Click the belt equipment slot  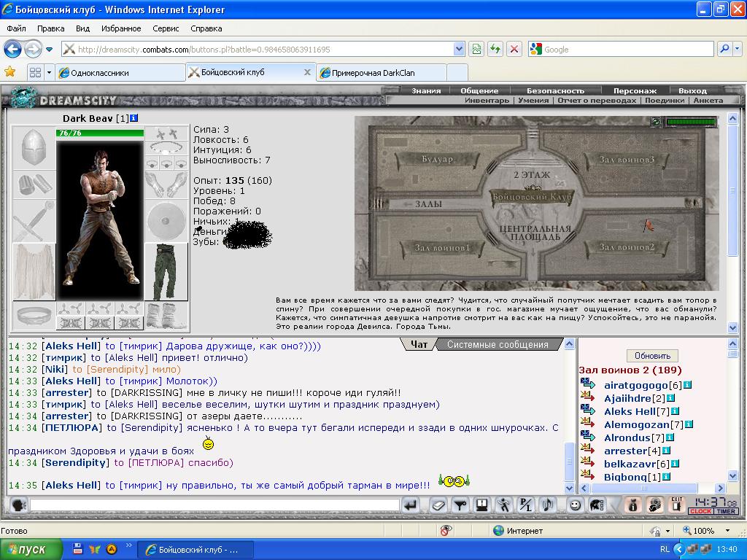(x=34, y=316)
